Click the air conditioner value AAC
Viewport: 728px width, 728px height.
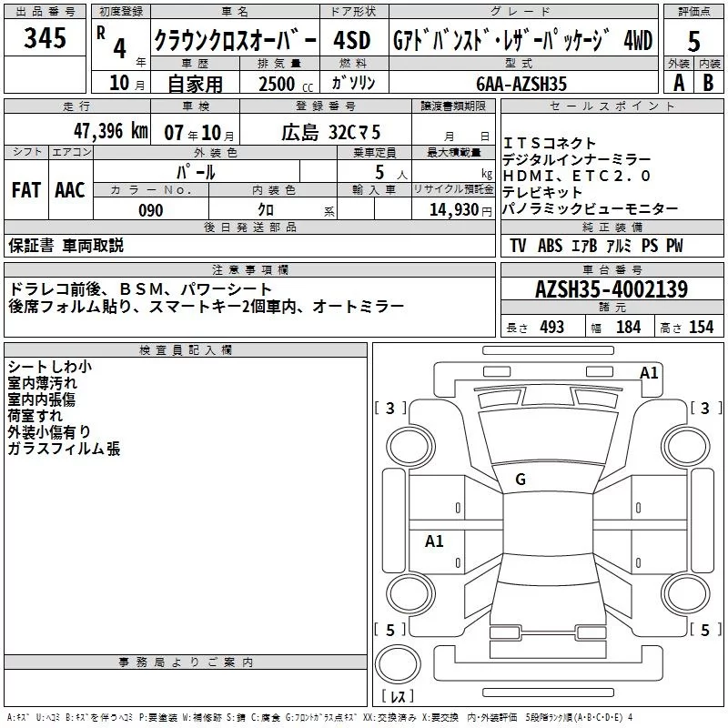pos(70,190)
